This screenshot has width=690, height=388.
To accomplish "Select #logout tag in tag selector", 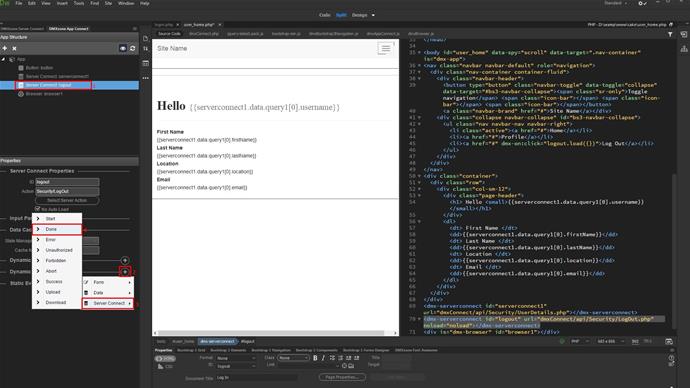I will pyautogui.click(x=247, y=341).
